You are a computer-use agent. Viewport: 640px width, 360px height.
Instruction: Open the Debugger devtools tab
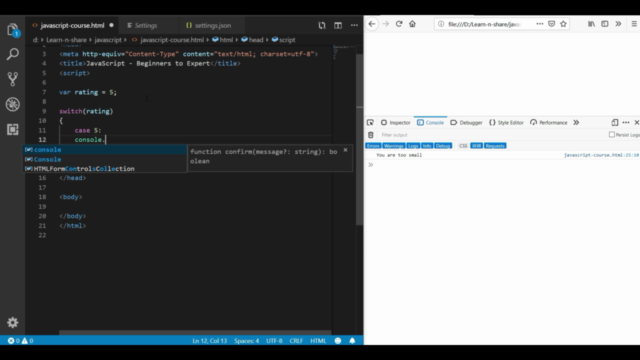coord(466,122)
